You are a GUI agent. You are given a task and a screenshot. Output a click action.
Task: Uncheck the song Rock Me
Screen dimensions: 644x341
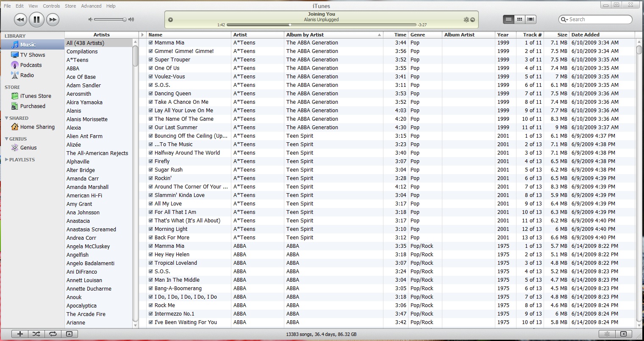click(x=151, y=305)
